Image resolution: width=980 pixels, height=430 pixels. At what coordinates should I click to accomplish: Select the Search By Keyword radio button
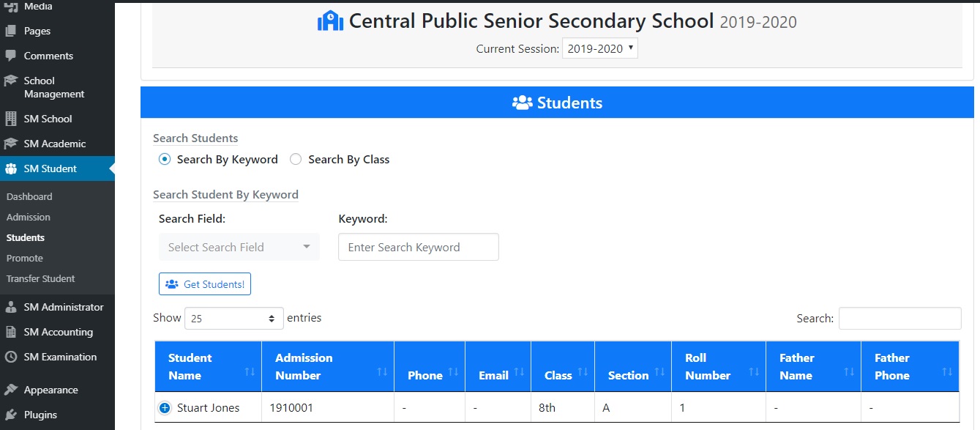164,159
